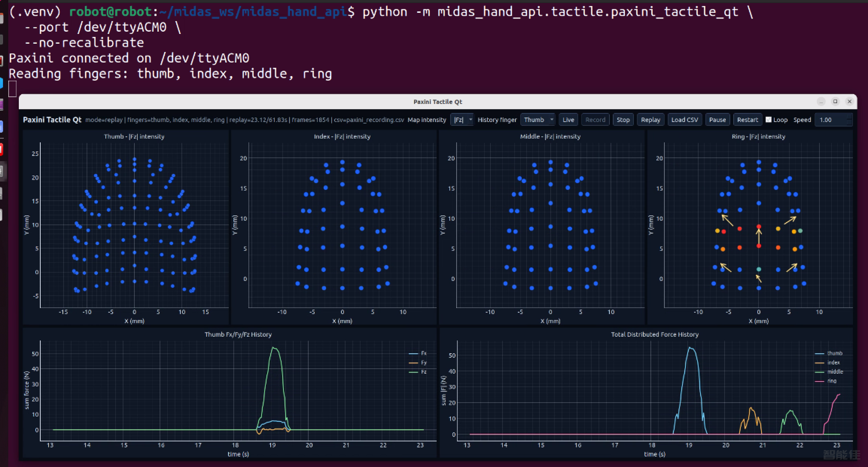
Task: Click the 'time (s)' label under Thumb history
Action: pyautogui.click(x=238, y=454)
